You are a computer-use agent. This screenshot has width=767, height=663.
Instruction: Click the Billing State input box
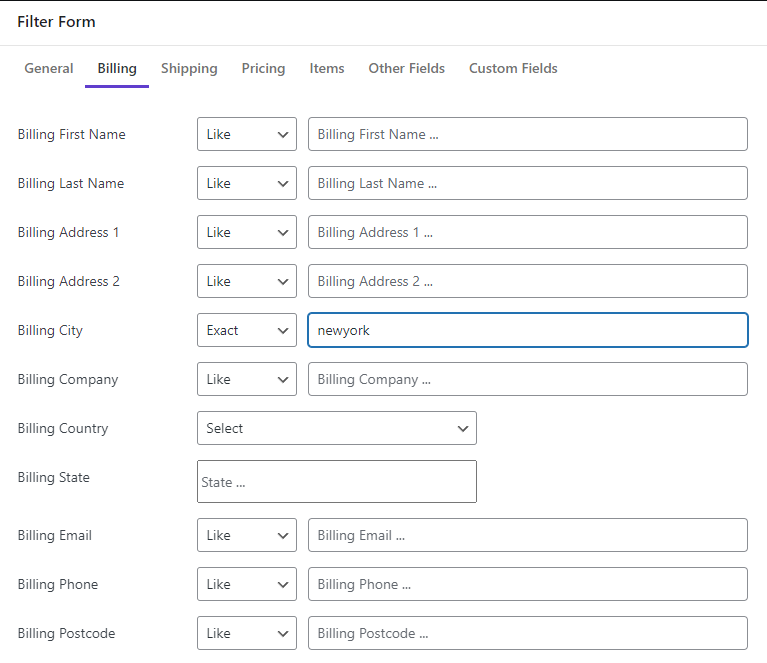[337, 481]
